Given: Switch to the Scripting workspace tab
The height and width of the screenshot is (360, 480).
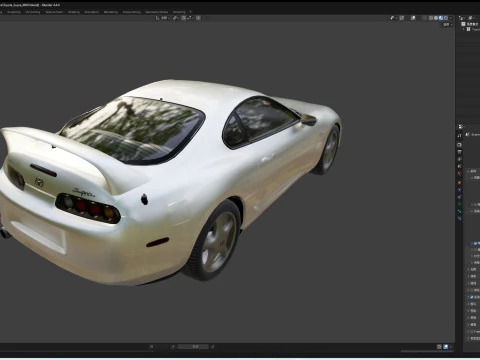Looking at the screenshot, I should click(x=179, y=12).
